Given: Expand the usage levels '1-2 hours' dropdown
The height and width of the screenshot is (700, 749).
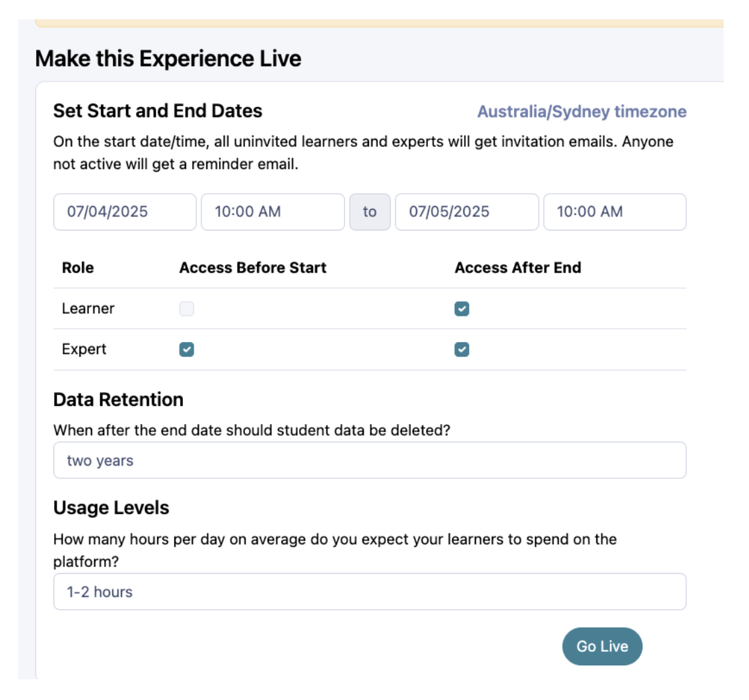Looking at the screenshot, I should 369,592.
